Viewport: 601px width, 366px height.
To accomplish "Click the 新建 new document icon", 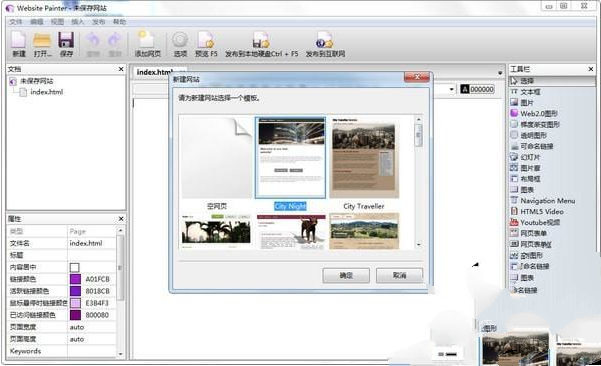I will [18, 40].
